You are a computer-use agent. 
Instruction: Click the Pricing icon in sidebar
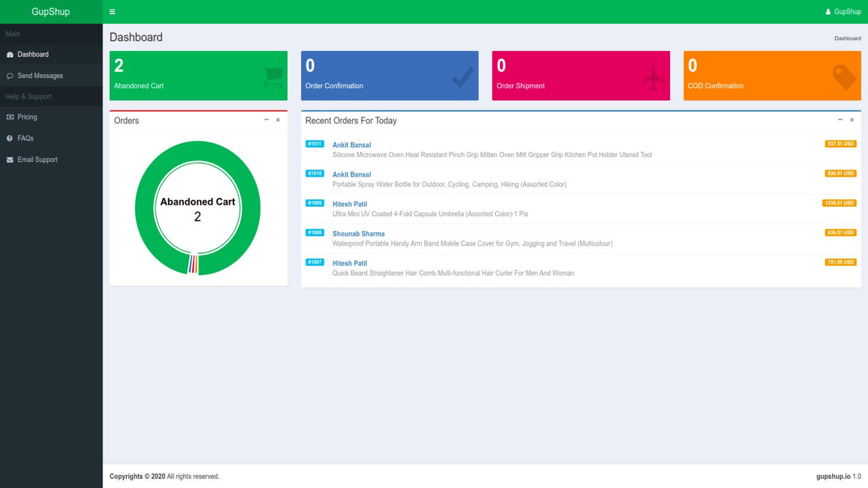click(9, 117)
